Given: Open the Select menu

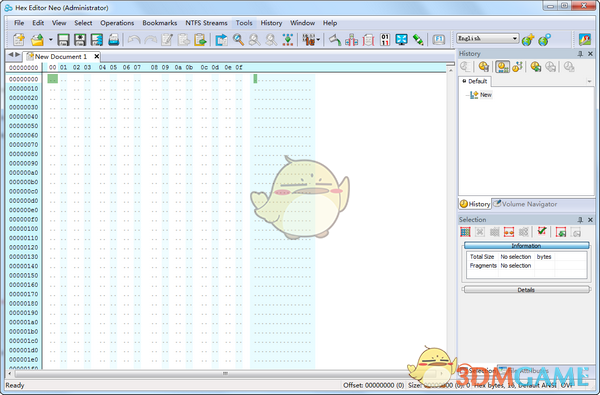Looking at the screenshot, I should [x=83, y=23].
